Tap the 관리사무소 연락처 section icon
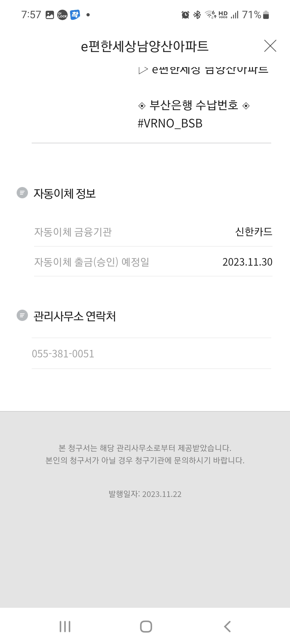290x644 pixels. [22, 315]
